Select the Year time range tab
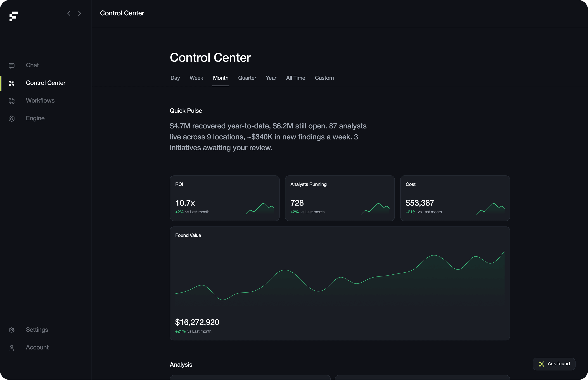 (x=271, y=78)
